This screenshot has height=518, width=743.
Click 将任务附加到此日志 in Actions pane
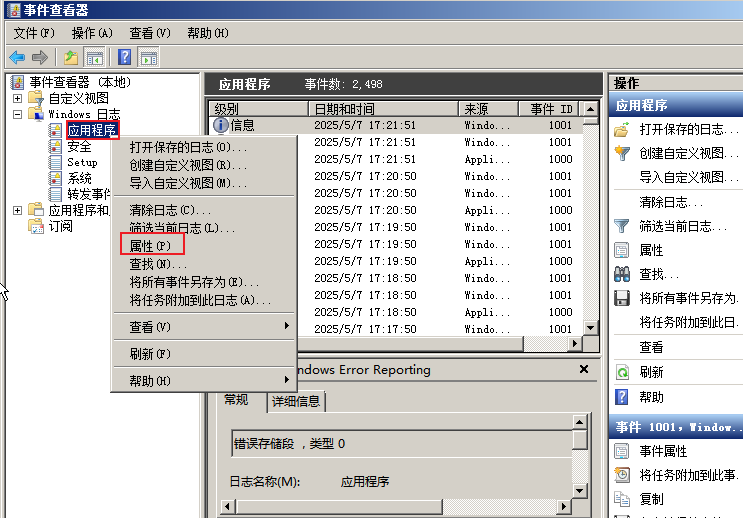click(x=689, y=322)
